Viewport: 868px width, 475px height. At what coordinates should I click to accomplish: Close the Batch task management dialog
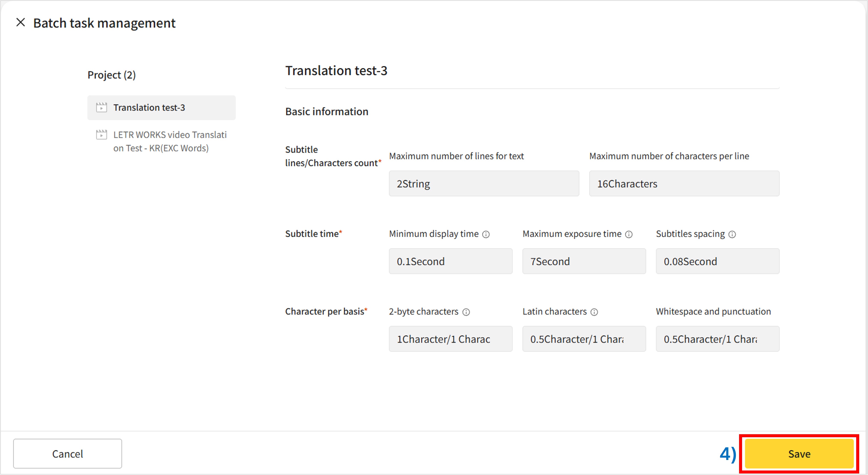[21, 23]
